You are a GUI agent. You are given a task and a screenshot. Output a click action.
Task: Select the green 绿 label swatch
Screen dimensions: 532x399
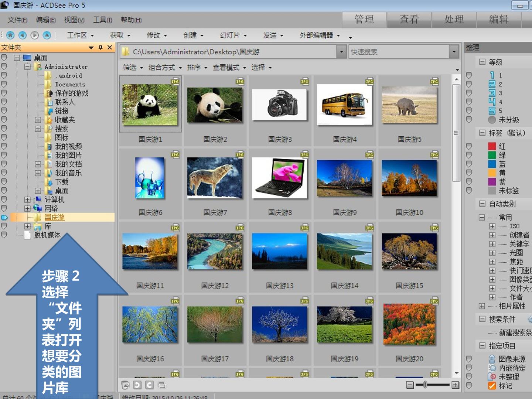(492, 155)
